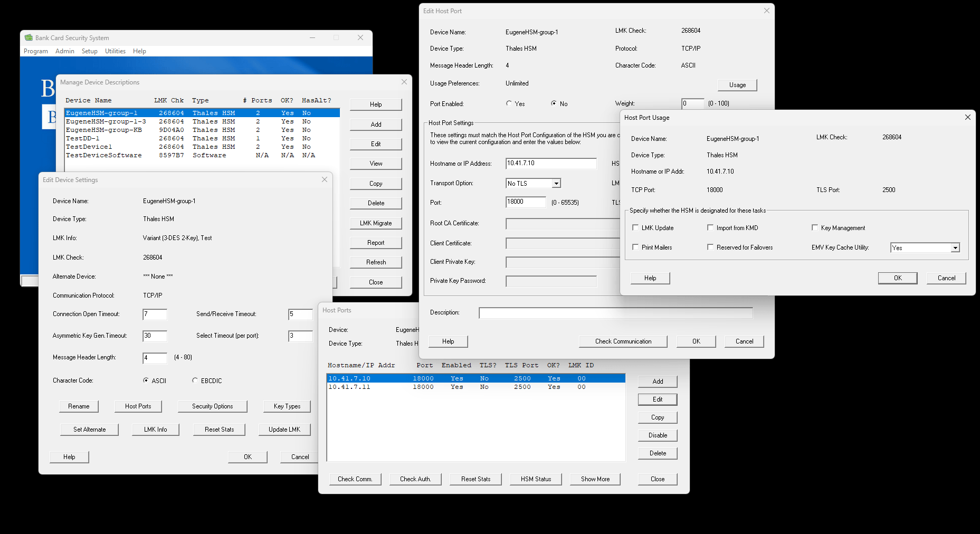Image resolution: width=980 pixels, height=534 pixels.
Task: Click Show More button in Host Ports
Action: click(x=595, y=479)
